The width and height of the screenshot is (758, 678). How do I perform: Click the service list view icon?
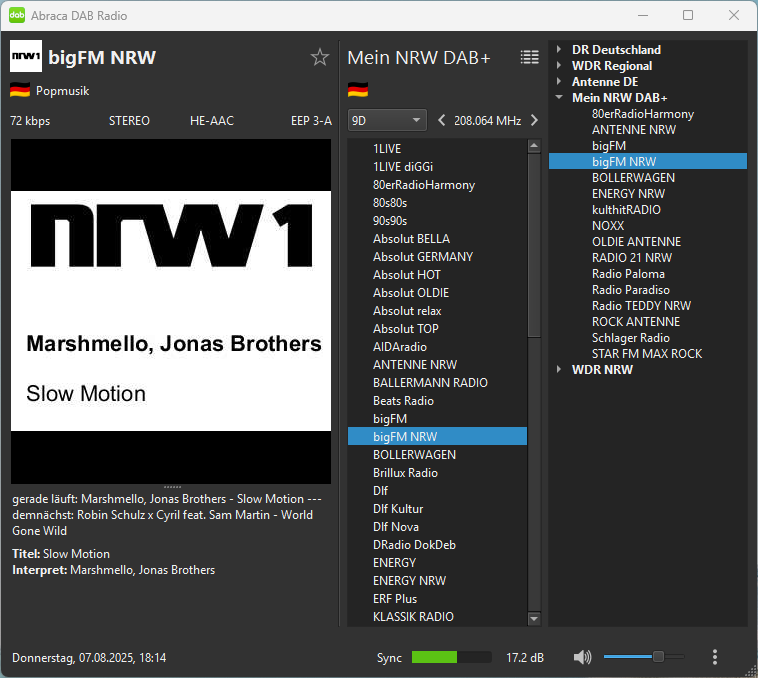click(529, 57)
